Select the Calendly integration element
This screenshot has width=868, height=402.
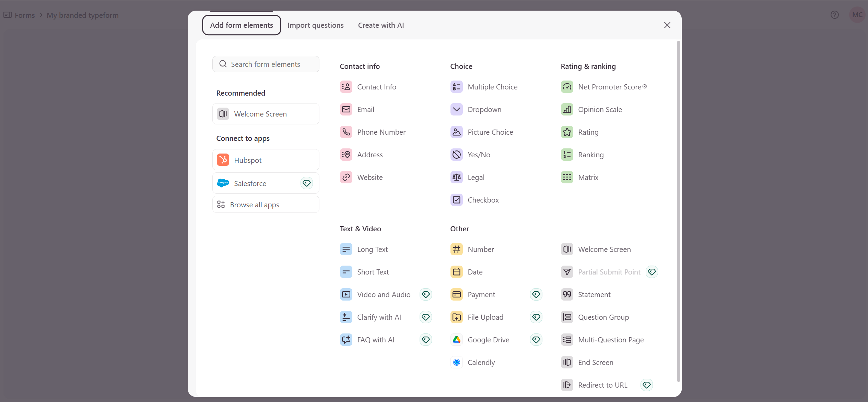click(481, 362)
